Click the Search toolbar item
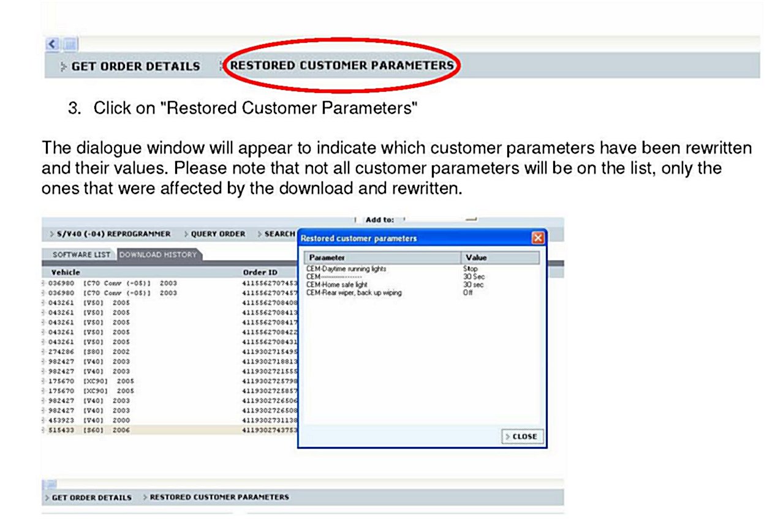Viewport: 775px width, 532px height. coord(279,234)
